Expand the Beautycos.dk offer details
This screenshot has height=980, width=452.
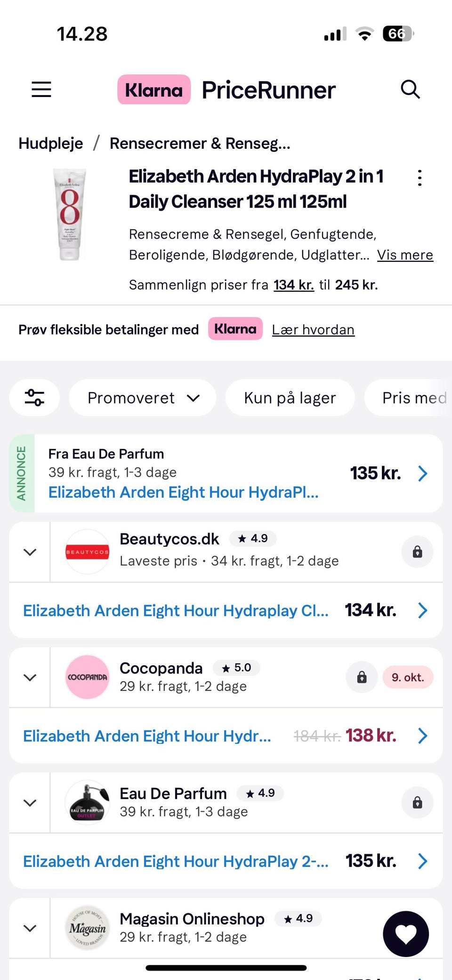pos(30,552)
